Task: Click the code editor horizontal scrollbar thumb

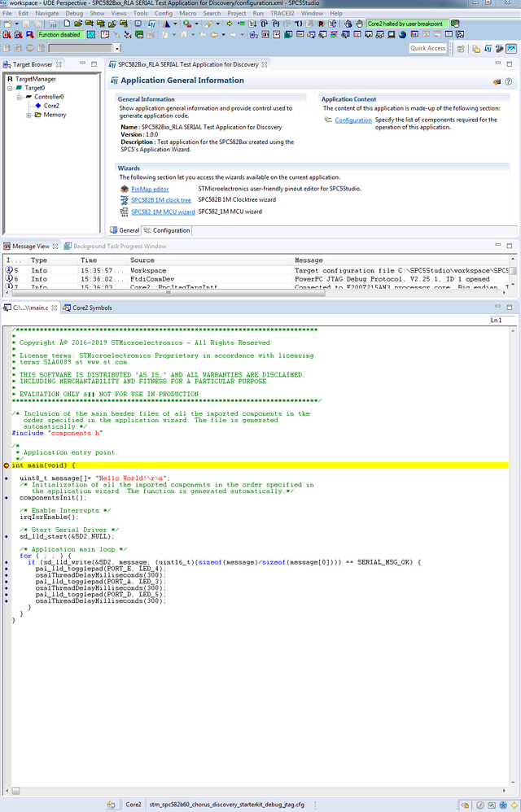Action: point(16,791)
